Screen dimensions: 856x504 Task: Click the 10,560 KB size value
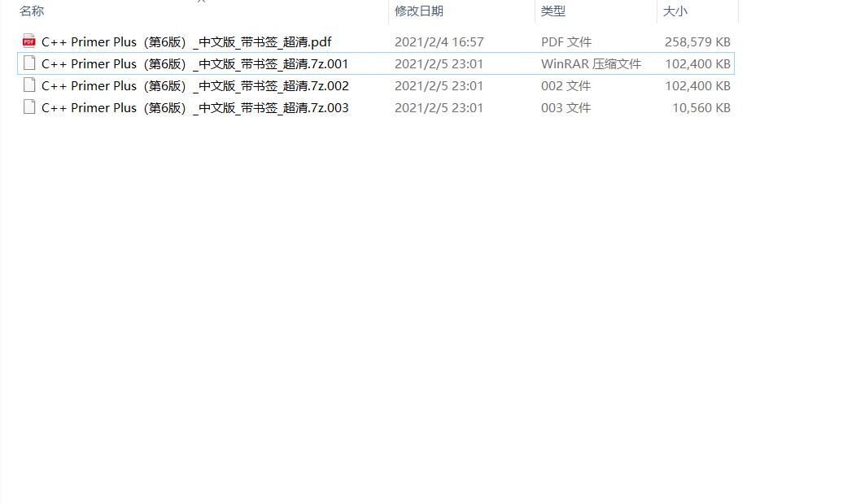pyautogui.click(x=701, y=107)
